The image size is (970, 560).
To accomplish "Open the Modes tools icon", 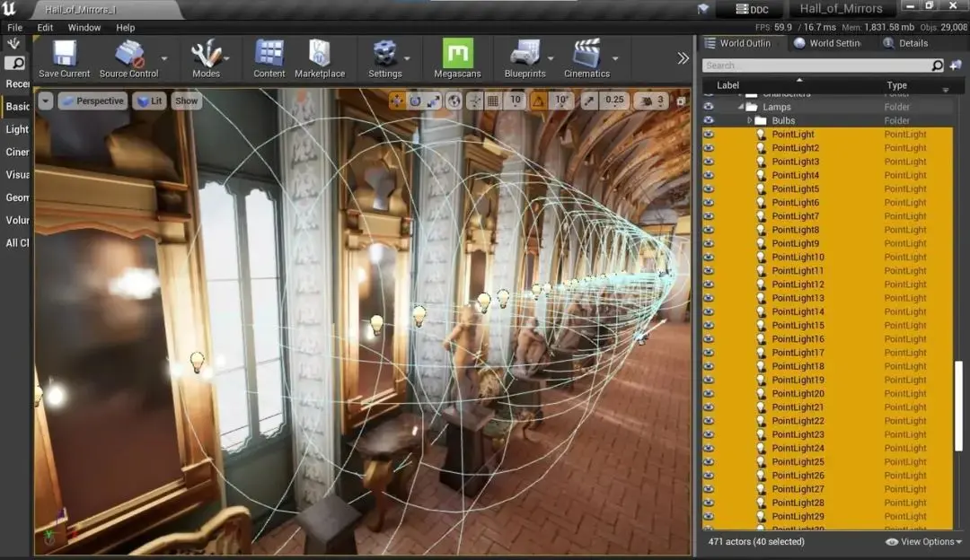I will click(206, 53).
